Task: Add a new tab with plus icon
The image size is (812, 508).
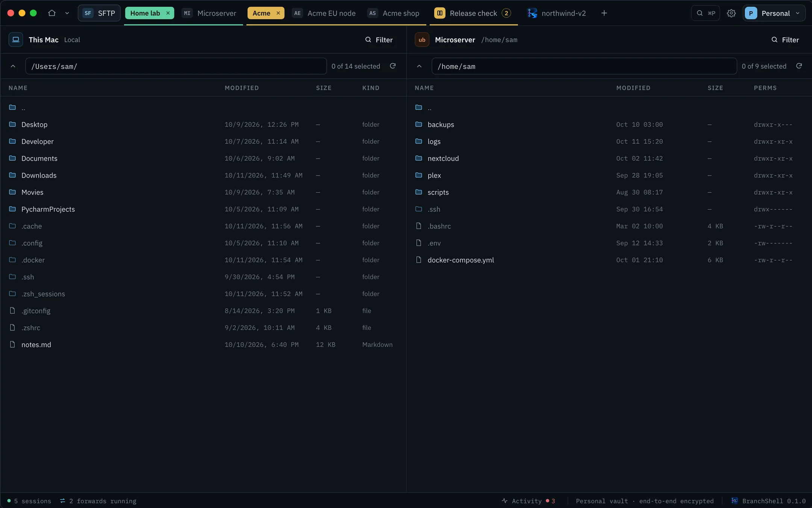Action: point(604,13)
